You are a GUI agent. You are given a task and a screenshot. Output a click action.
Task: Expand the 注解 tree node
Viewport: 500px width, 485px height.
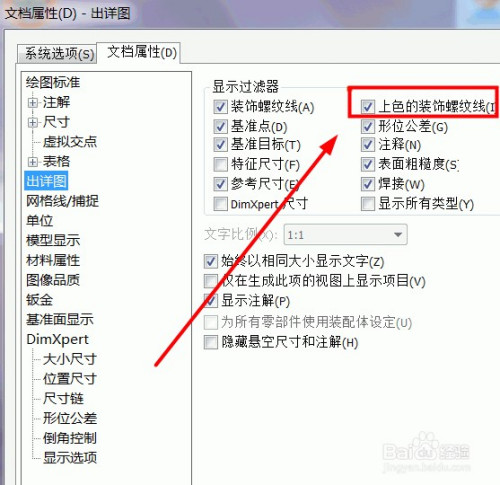33,103
